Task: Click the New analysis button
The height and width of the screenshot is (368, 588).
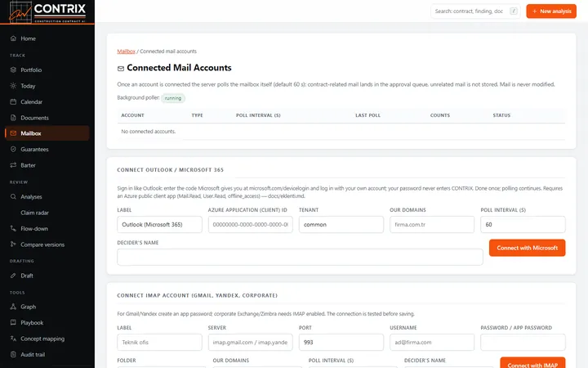Action: 551,11
